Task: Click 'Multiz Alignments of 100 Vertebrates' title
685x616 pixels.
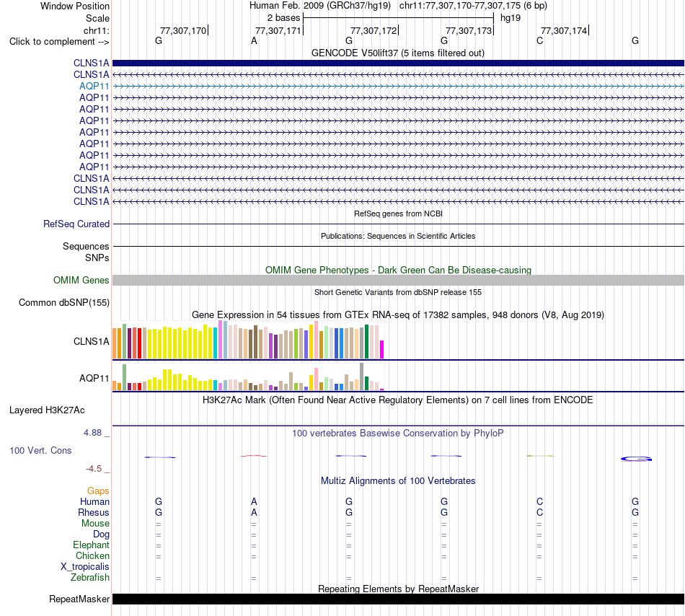Action: [398, 480]
